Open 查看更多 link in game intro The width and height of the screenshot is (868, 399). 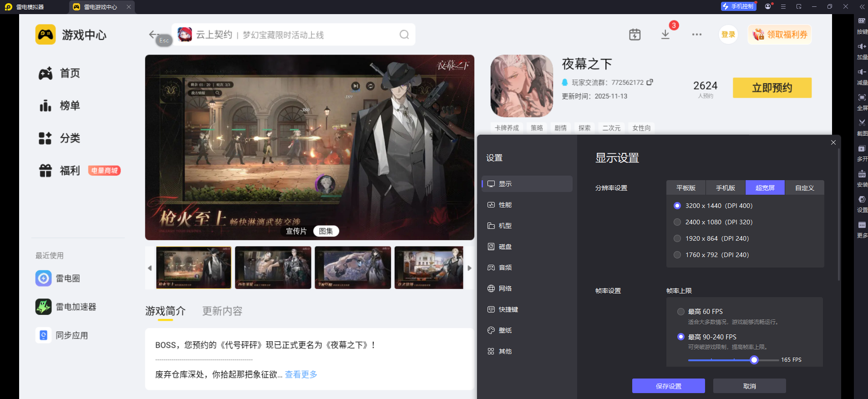[x=301, y=374]
